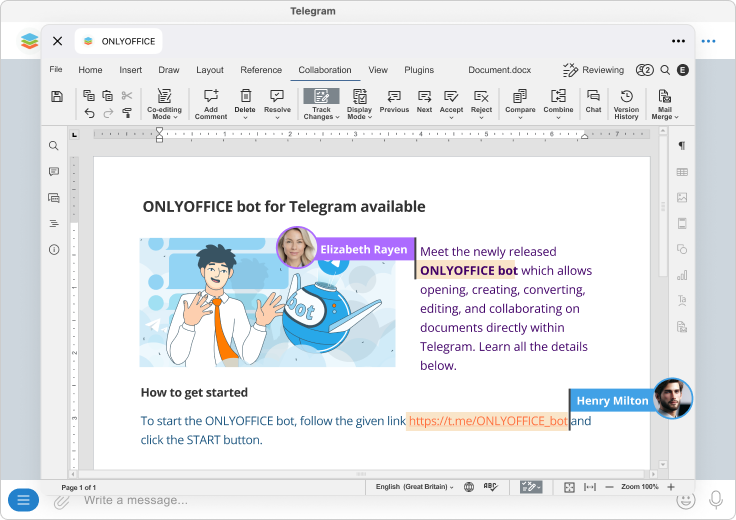This screenshot has width=736, height=520.
Task: Jump to the Next change
Action: (424, 101)
